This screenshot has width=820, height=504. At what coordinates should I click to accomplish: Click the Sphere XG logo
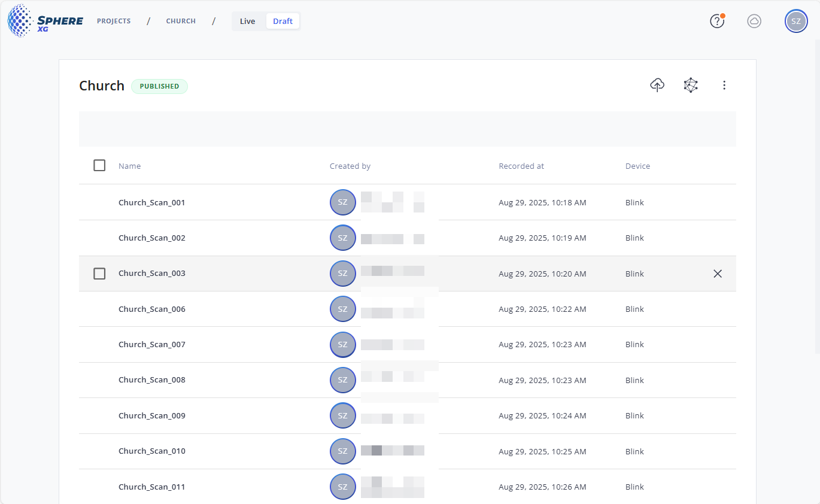pos(45,21)
